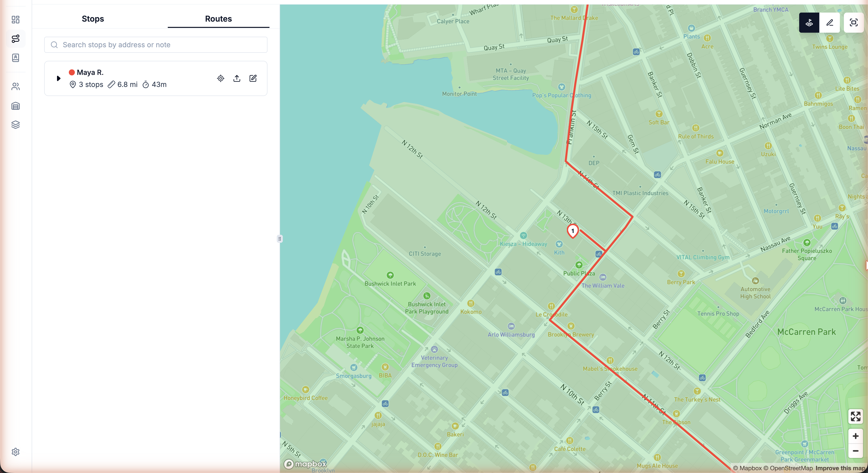This screenshot has width=868, height=473.
Task: Share or export Maya R. route
Action: 237,78
